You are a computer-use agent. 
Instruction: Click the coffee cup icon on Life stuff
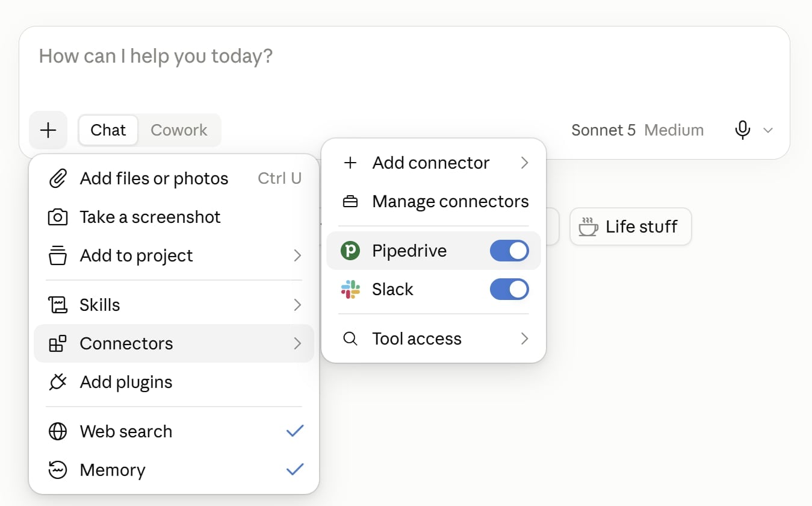coord(588,226)
